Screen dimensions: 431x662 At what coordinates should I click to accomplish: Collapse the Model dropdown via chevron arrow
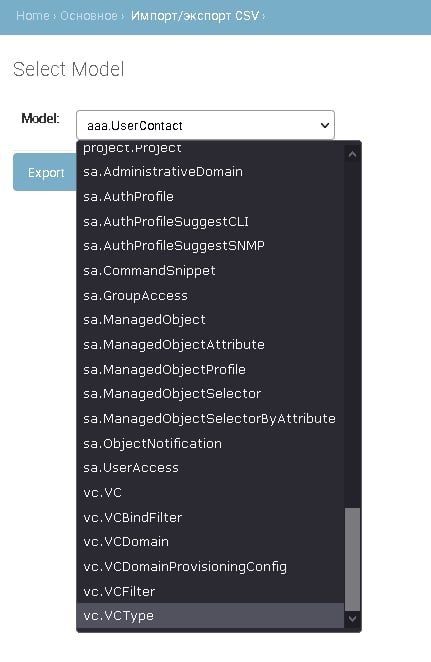point(325,125)
